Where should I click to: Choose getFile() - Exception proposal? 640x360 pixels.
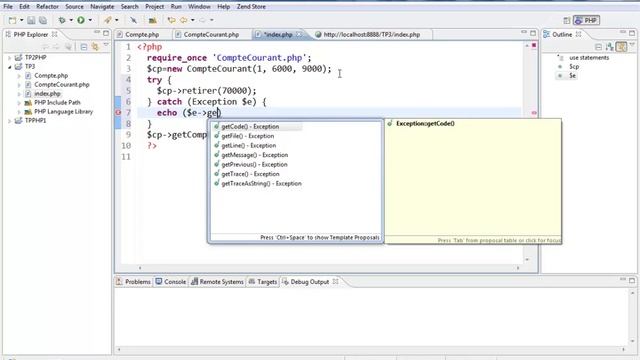[x=247, y=136]
